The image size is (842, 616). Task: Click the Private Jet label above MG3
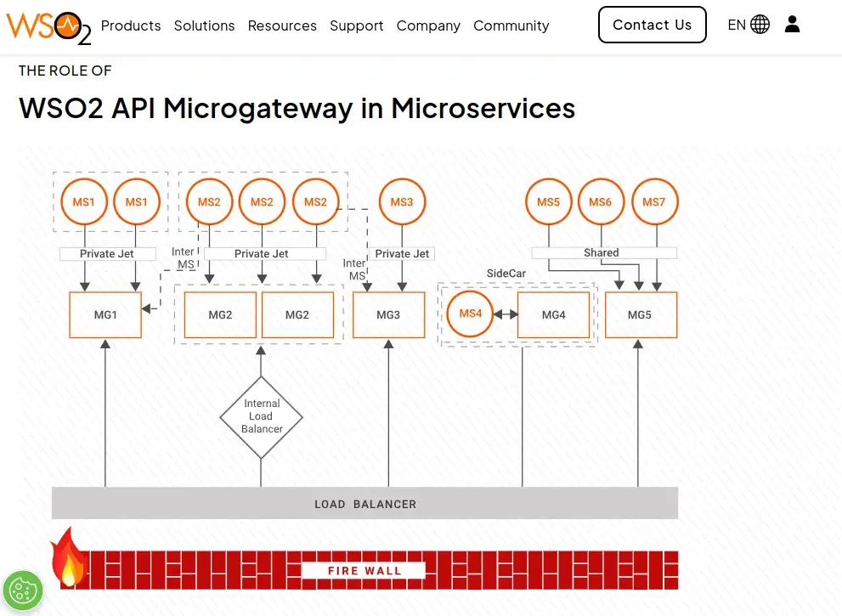coord(402,254)
